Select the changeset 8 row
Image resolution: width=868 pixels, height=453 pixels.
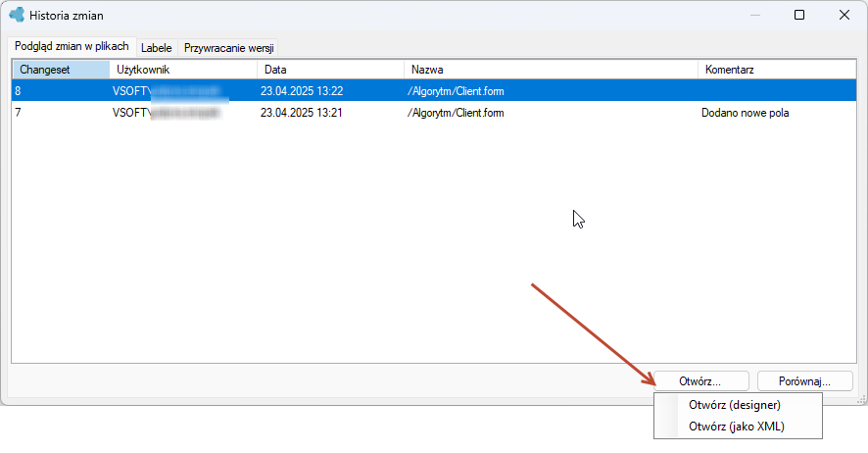tap(434, 91)
